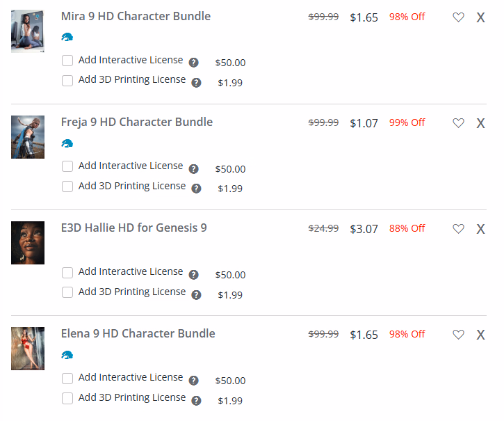Save Elena 9 HD Bundle to wishlist
The image size is (504, 421).
[458, 335]
